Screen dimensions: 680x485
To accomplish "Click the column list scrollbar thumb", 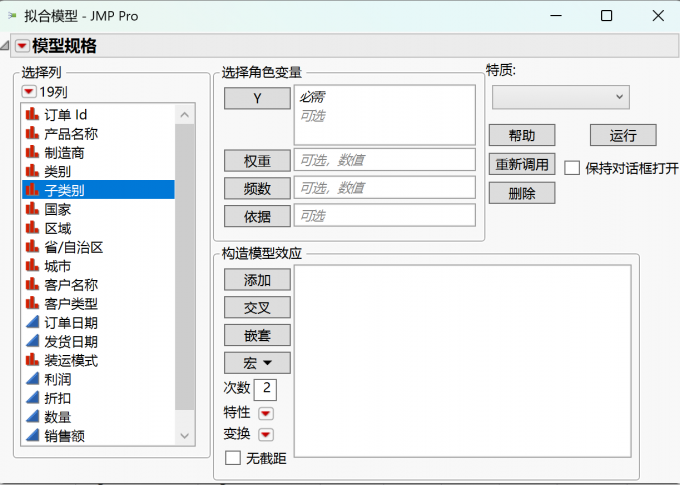I will (x=185, y=267).
